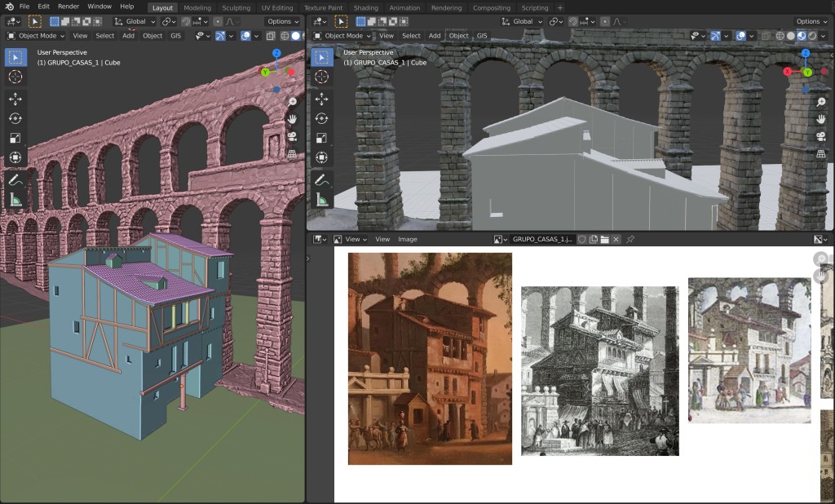Switch to the Sculpting workspace tab
The height and width of the screenshot is (504, 835).
(x=236, y=7)
